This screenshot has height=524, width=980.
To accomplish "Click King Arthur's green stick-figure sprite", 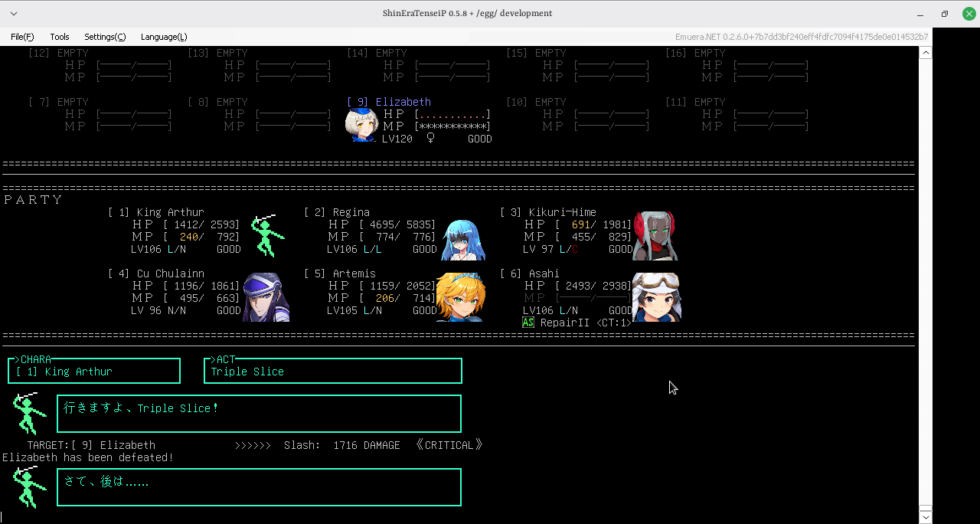I will click(x=267, y=235).
